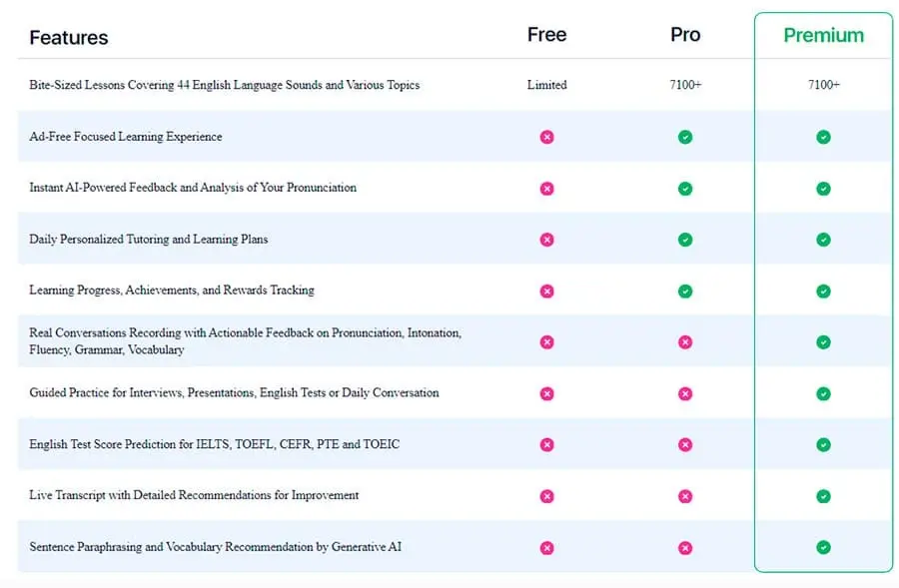The image size is (899, 588).
Task: Click Free cross in Live Transcript row
Action: [x=547, y=496]
